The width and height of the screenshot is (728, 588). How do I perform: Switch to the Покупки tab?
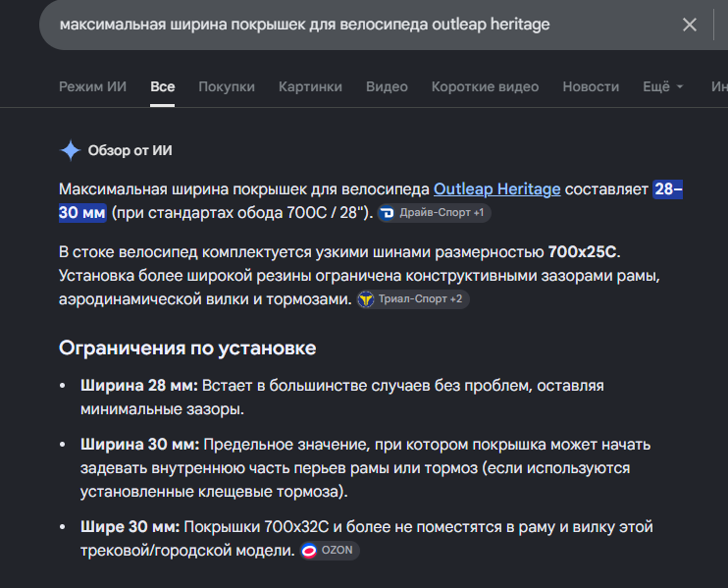[227, 86]
